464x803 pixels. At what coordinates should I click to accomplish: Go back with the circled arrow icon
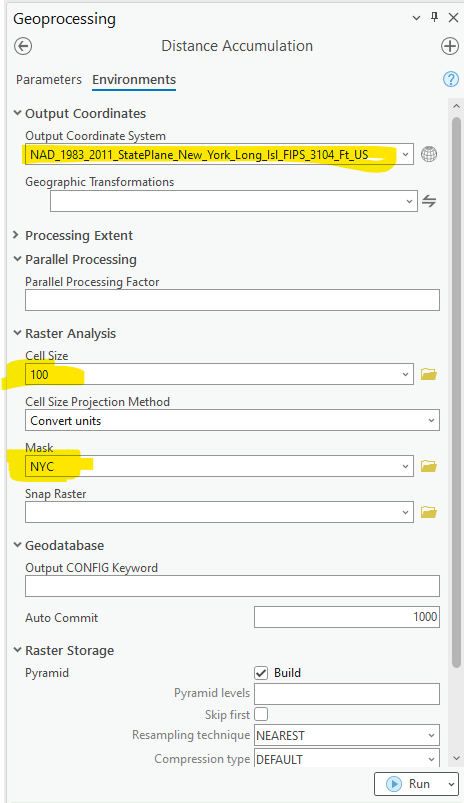tap(23, 46)
